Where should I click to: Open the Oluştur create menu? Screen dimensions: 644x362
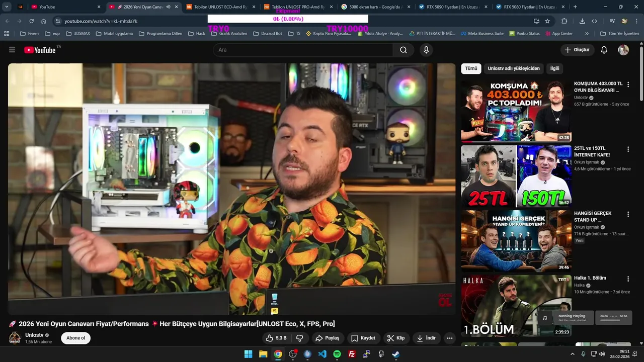coord(577,50)
